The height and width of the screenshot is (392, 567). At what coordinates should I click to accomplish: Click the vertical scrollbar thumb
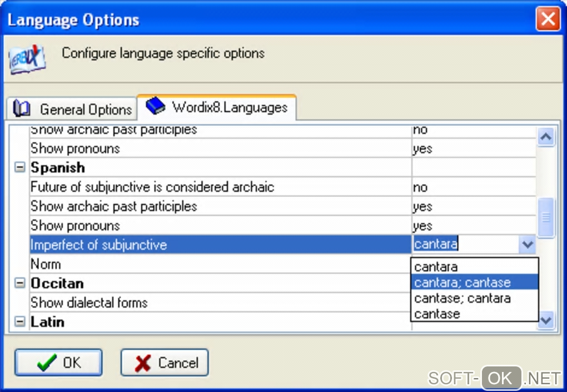pos(546,218)
